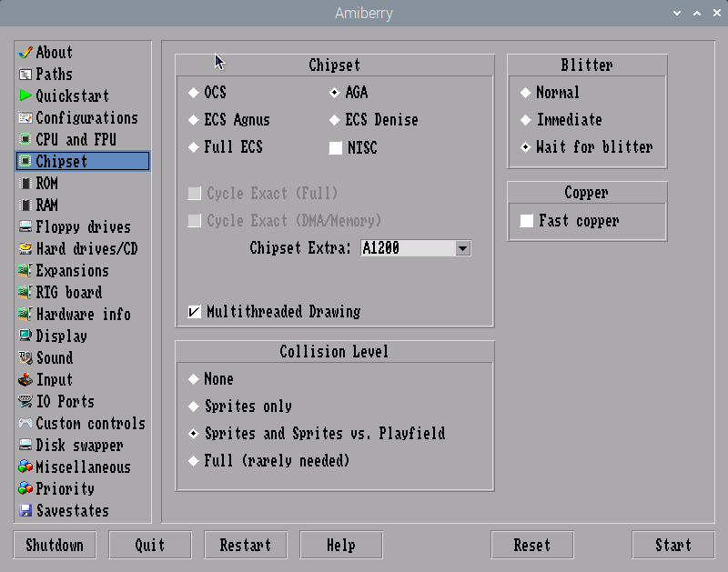Click the Disk swapper icon
This screenshot has height=572, width=728.
point(25,445)
